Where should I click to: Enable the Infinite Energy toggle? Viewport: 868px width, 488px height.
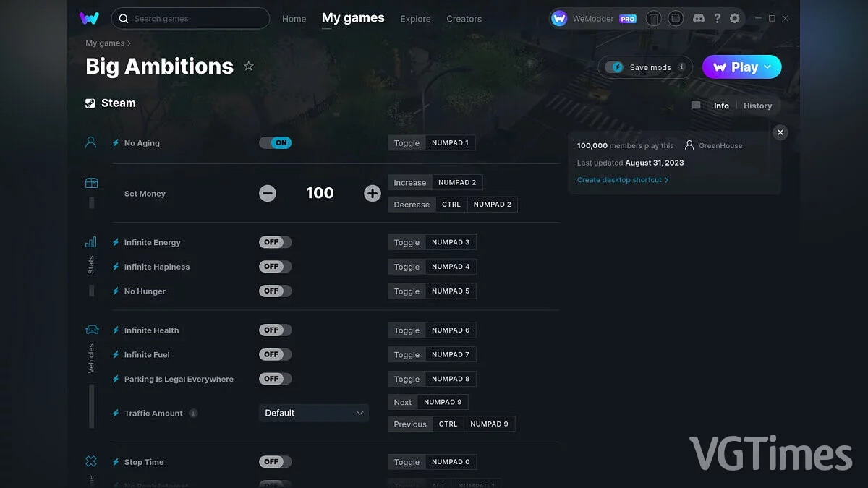276,242
